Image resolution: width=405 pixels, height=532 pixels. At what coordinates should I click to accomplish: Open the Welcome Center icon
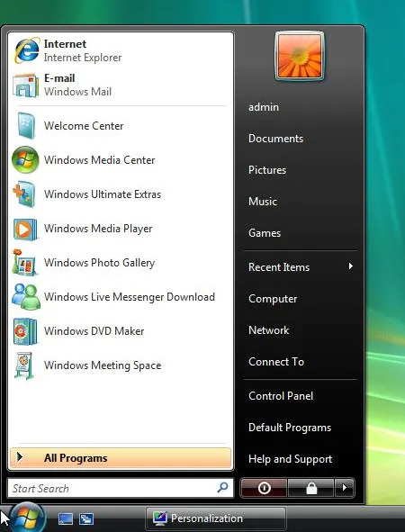[26, 126]
